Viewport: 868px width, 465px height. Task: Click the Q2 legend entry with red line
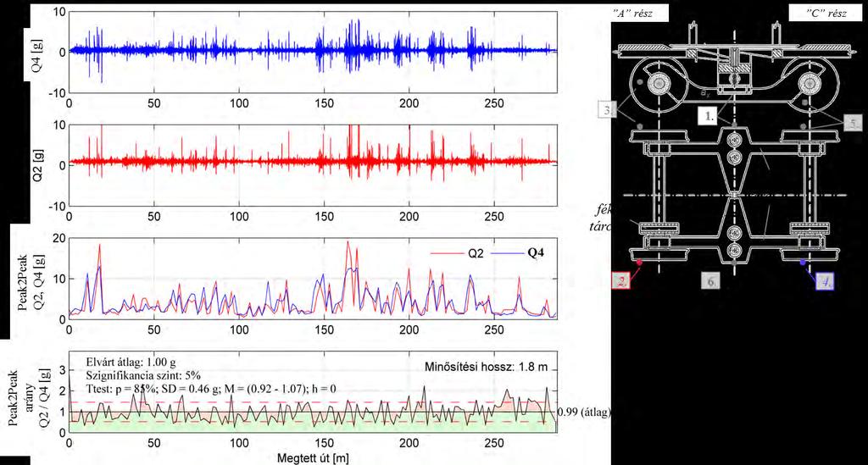coord(457,252)
